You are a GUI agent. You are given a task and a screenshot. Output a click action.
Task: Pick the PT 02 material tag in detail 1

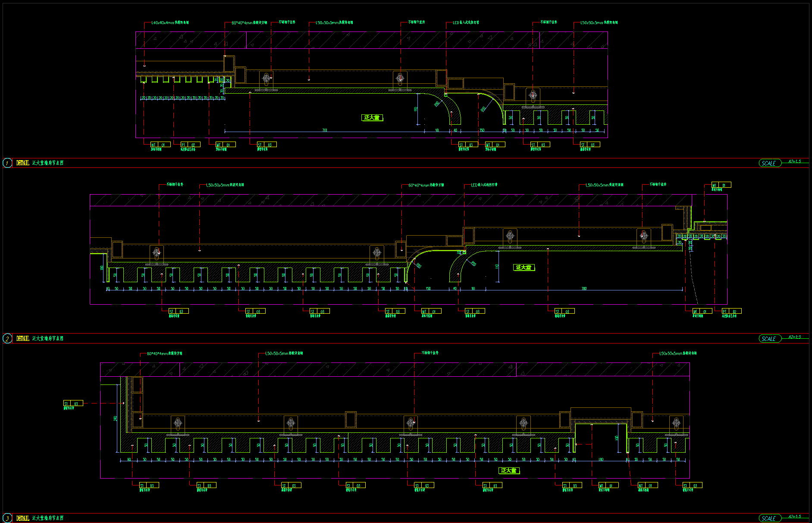pos(190,145)
